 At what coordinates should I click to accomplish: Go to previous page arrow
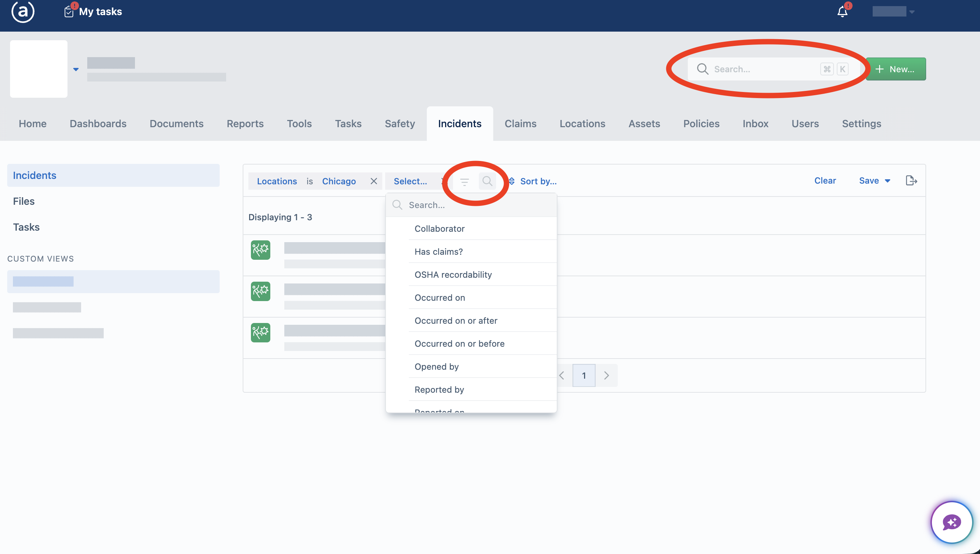[562, 375]
